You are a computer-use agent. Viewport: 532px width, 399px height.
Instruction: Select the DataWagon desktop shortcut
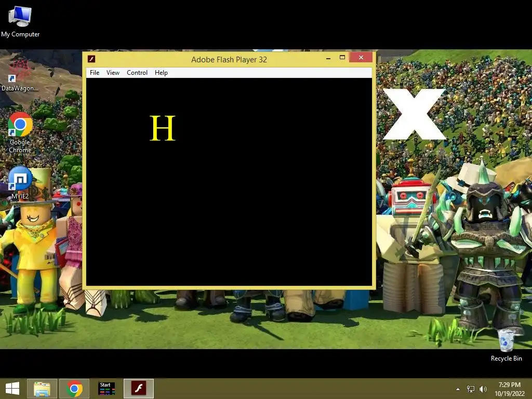pyautogui.click(x=20, y=75)
